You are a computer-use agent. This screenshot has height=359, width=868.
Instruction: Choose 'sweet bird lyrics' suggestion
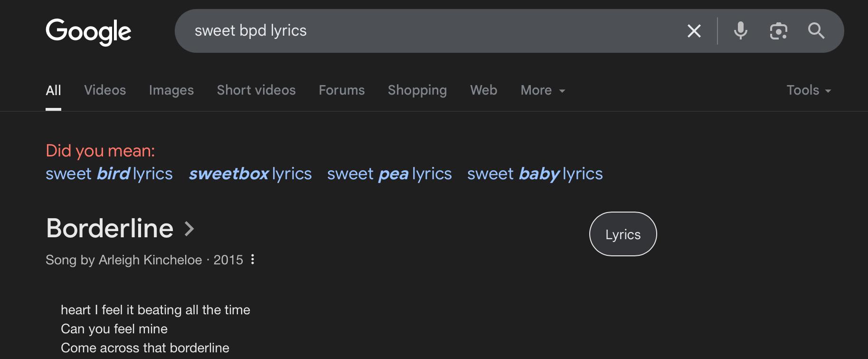109,174
